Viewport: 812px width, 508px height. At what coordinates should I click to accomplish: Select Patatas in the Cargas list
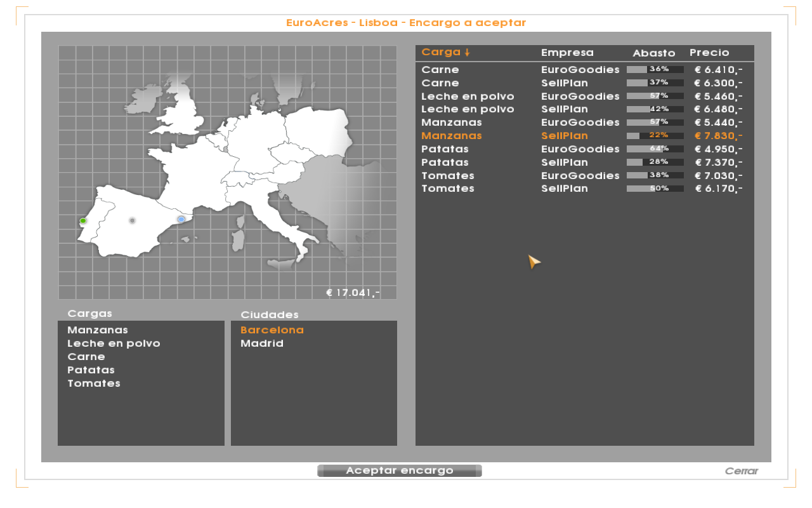91,370
